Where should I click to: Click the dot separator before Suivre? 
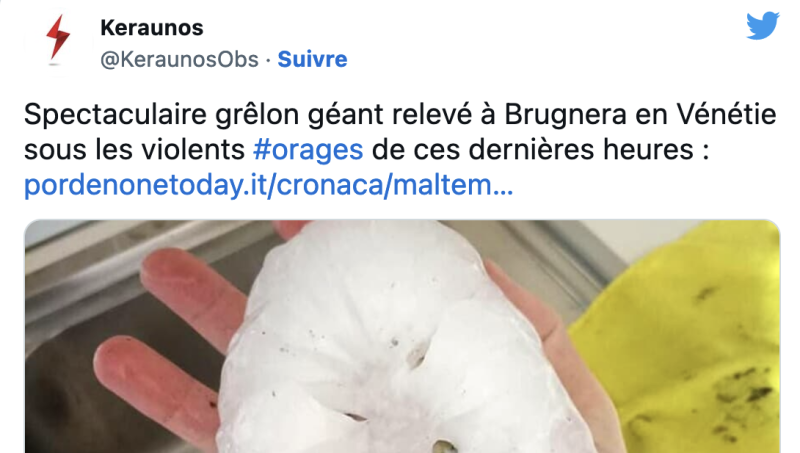(x=268, y=60)
